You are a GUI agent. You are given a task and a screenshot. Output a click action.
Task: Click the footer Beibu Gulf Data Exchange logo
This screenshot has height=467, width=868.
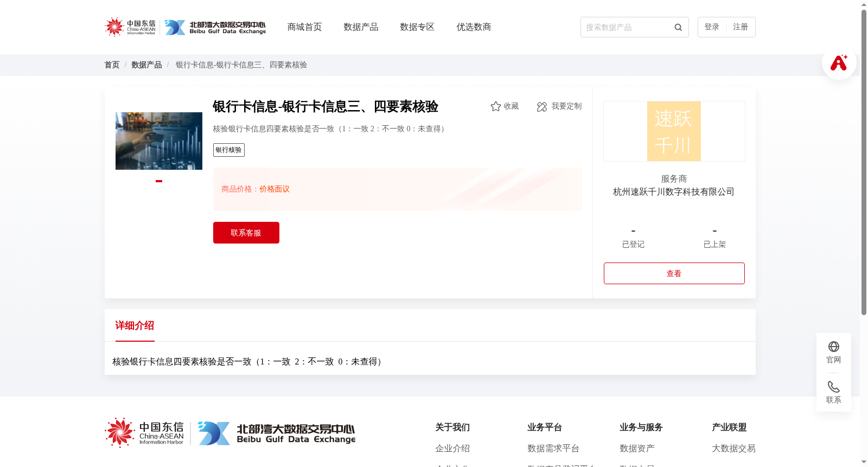(277, 433)
